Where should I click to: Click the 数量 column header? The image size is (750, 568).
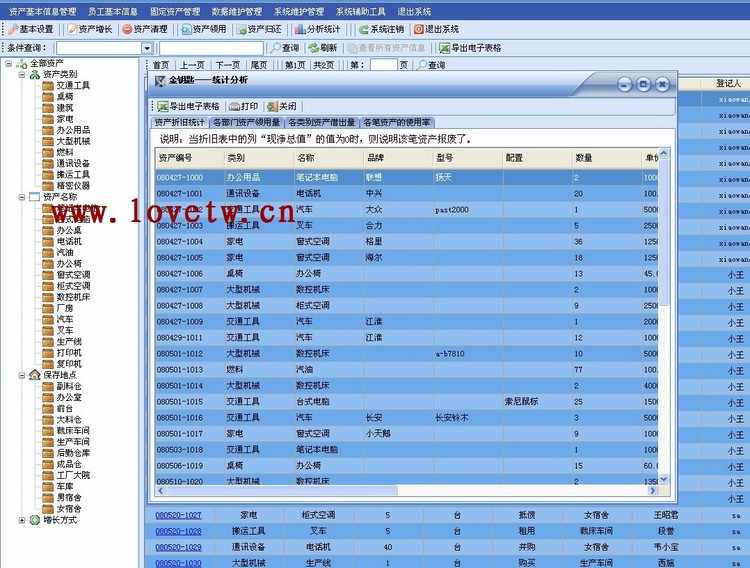point(607,158)
